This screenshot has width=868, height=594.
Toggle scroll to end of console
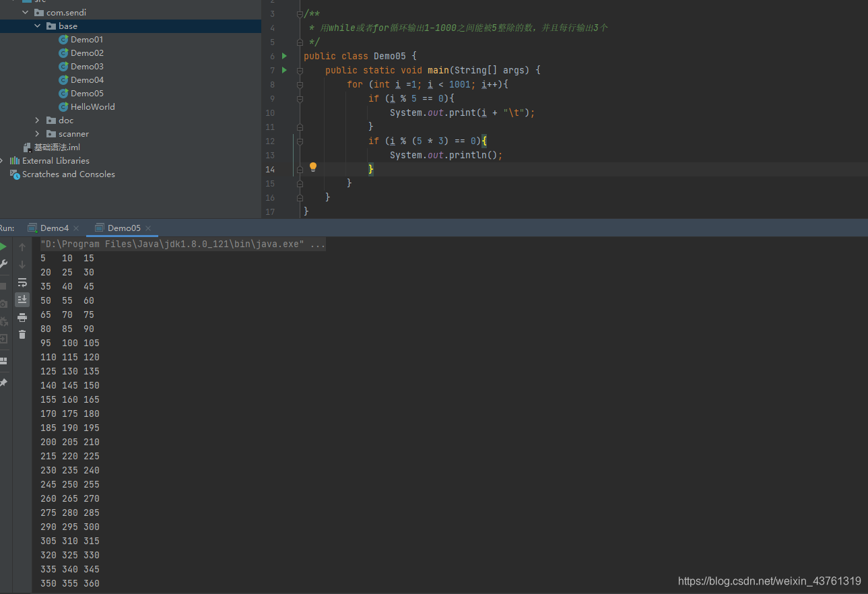pyautogui.click(x=22, y=299)
